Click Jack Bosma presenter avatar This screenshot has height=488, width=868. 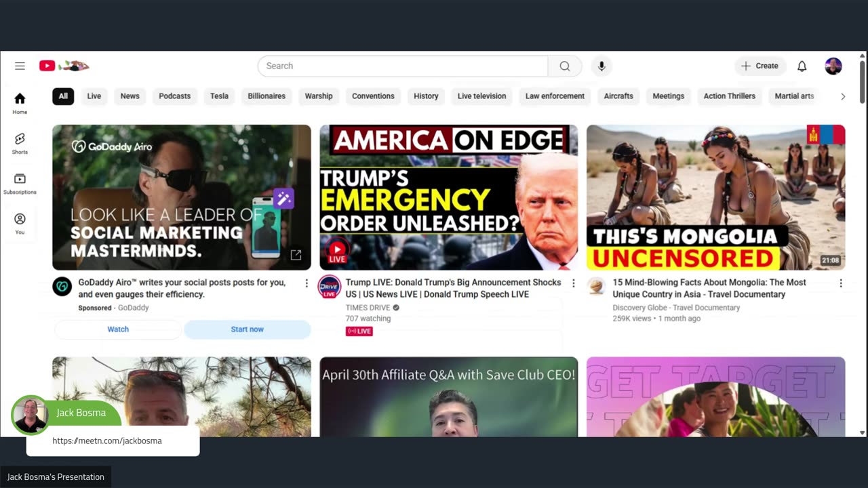click(31, 415)
